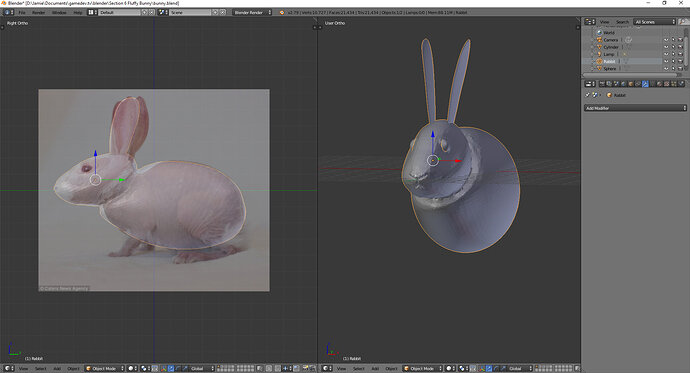Open right viewport View menu
Viewport: 690px width, 373px height.
341,369
